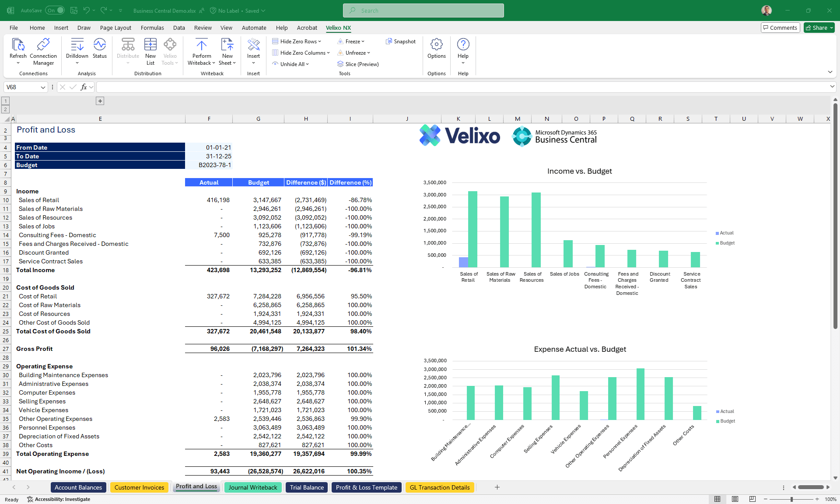Click the New List icon

tap(150, 45)
